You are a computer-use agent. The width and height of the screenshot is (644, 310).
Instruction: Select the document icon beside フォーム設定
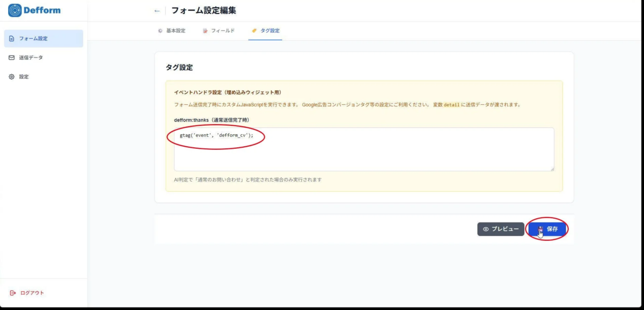12,38
